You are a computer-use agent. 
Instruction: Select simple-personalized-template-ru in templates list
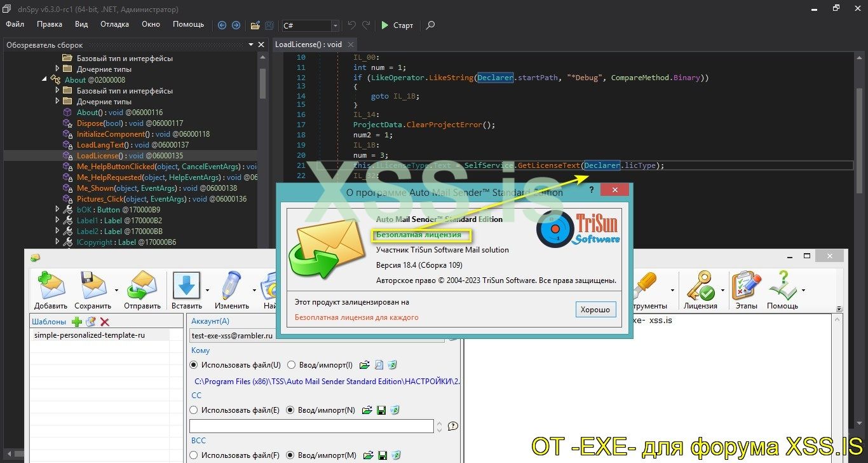click(100, 335)
